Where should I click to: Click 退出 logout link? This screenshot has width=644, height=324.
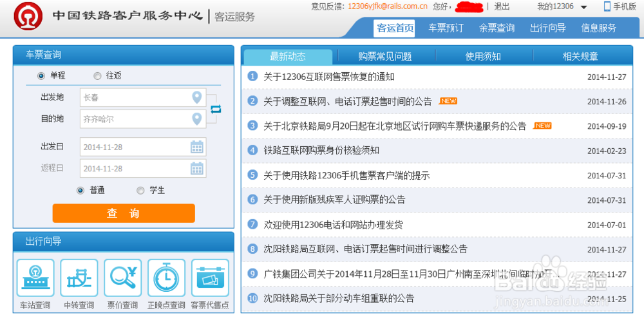[x=502, y=6]
